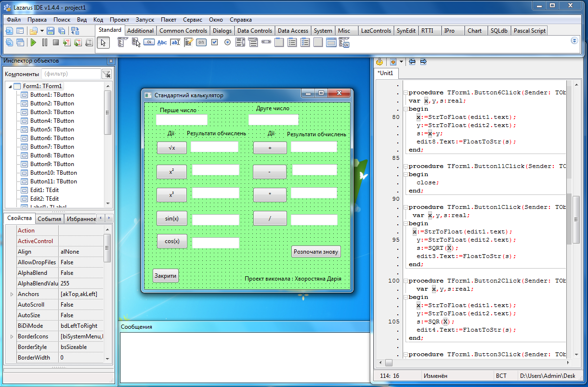Expand the Anchors property row

pyautogui.click(x=12, y=294)
